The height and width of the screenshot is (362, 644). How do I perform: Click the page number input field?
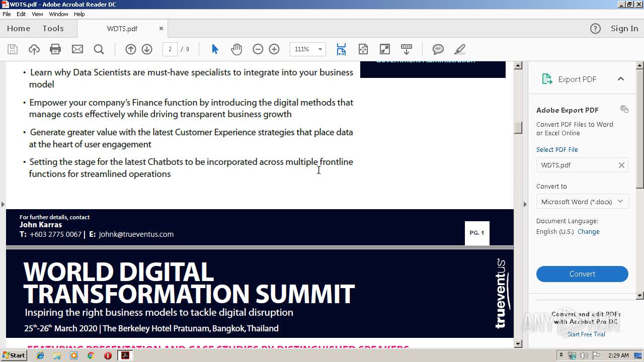tap(170, 49)
